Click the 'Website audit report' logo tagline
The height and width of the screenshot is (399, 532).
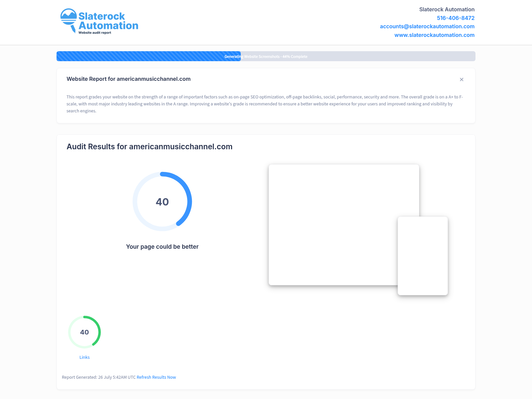click(95, 33)
